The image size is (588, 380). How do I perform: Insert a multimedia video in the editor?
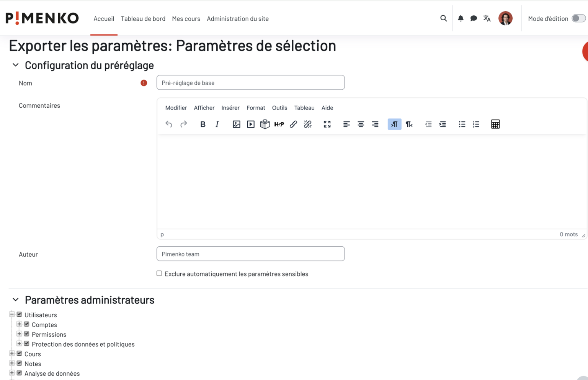(251, 124)
